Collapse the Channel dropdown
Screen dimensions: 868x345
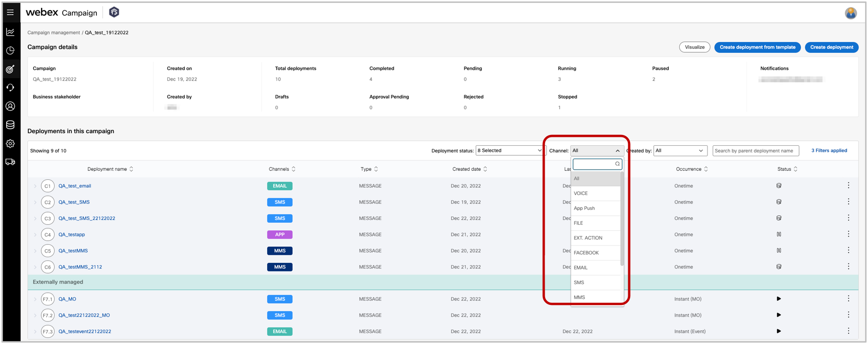coord(597,151)
